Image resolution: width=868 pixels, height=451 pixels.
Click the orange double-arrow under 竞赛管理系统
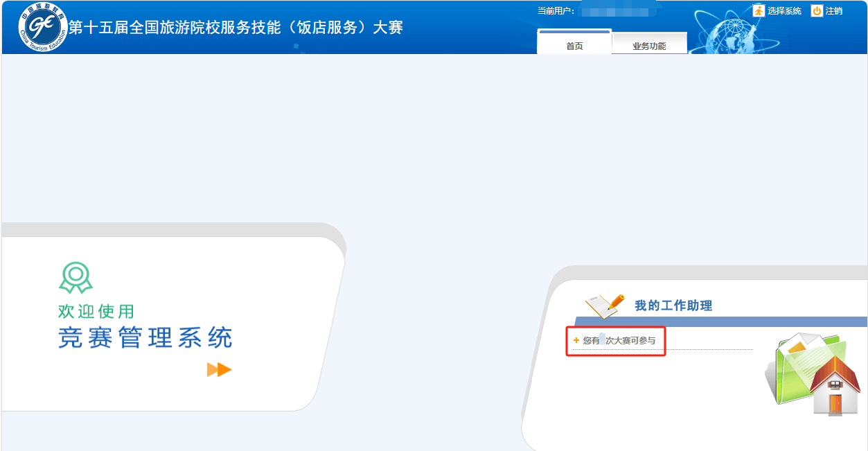pyautogui.click(x=221, y=369)
